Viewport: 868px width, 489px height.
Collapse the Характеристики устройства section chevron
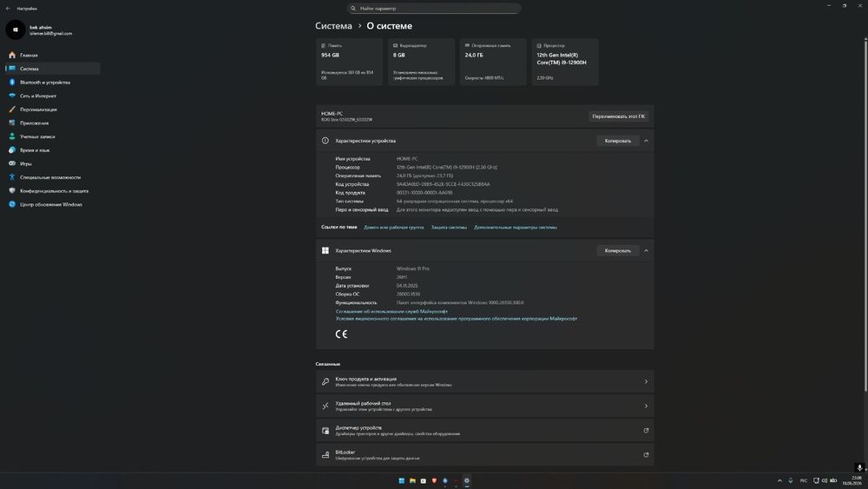(x=646, y=141)
